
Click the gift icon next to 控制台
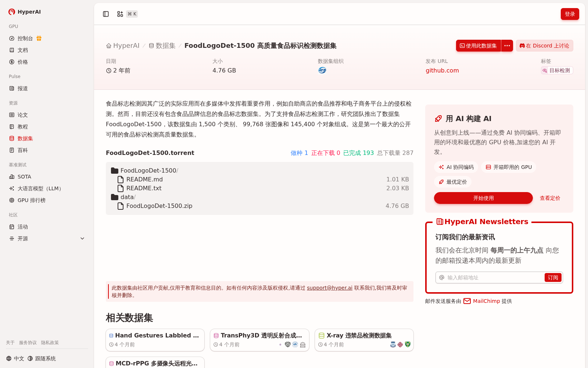coord(39,38)
